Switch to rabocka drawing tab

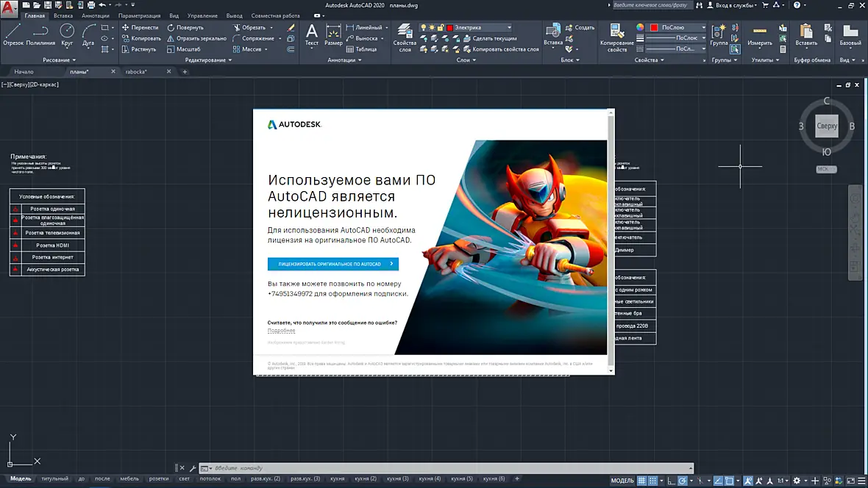coord(136,71)
